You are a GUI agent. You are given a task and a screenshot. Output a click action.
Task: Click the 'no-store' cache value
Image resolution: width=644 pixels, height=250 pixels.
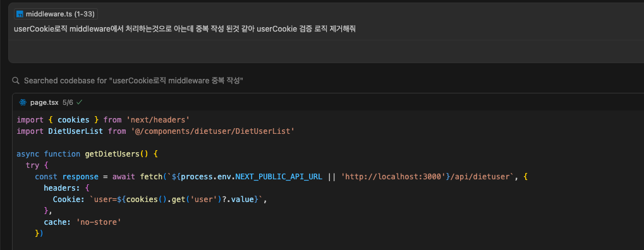tap(99, 222)
